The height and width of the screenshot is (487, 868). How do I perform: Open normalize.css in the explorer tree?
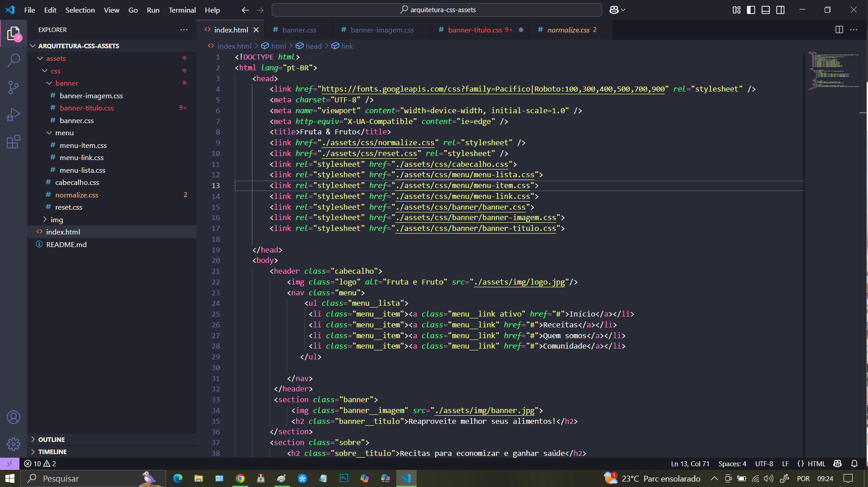click(111, 195)
